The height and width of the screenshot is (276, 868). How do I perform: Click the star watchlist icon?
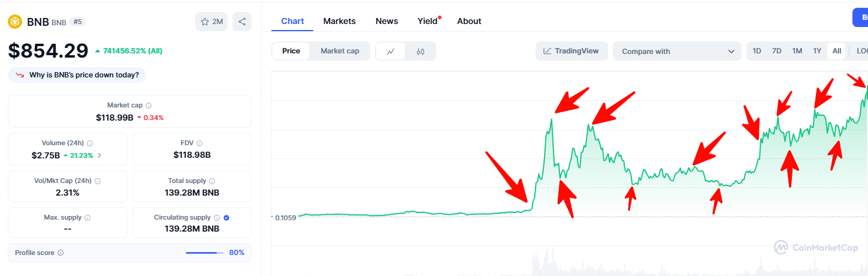pyautogui.click(x=205, y=22)
